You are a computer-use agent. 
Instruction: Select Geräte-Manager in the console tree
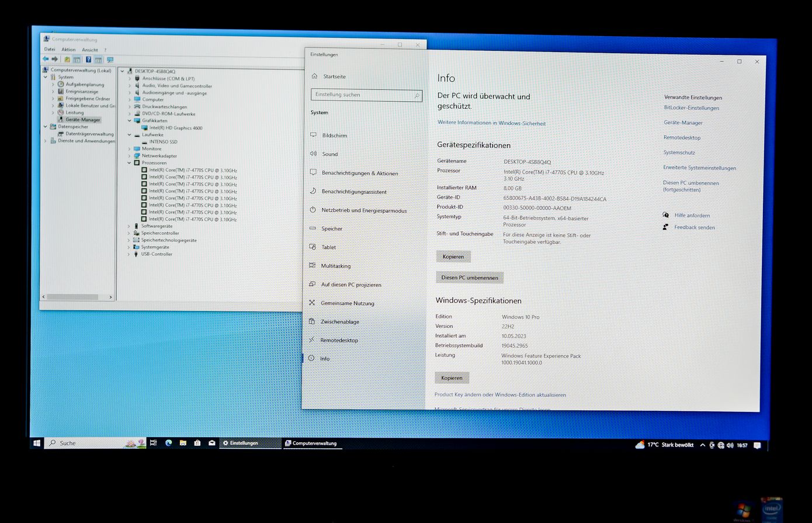(83, 119)
